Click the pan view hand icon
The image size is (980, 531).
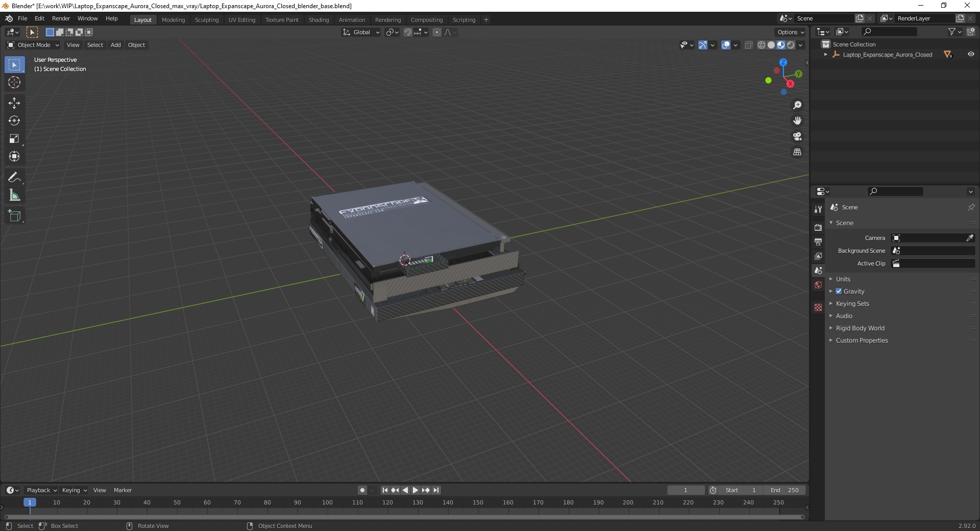(x=797, y=120)
